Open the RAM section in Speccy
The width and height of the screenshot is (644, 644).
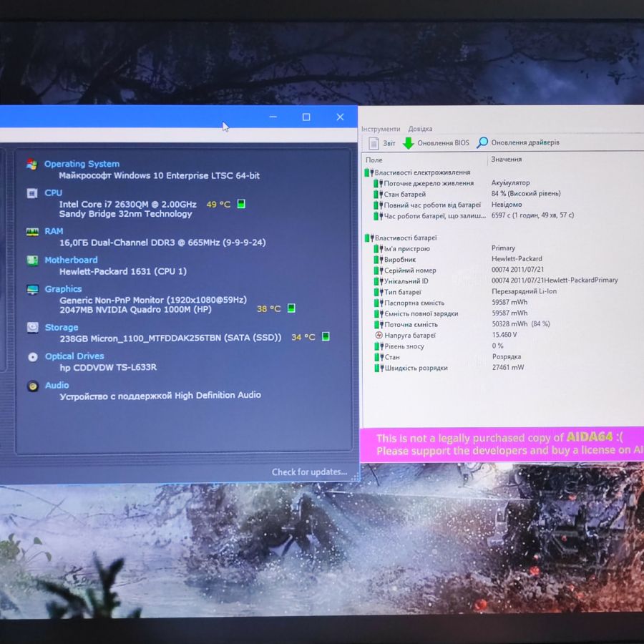click(x=54, y=231)
